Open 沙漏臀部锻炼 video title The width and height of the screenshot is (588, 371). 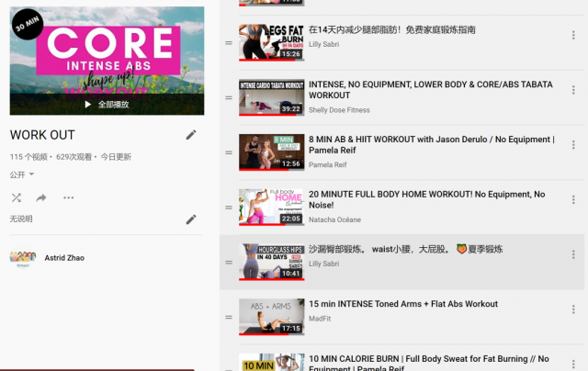(406, 249)
